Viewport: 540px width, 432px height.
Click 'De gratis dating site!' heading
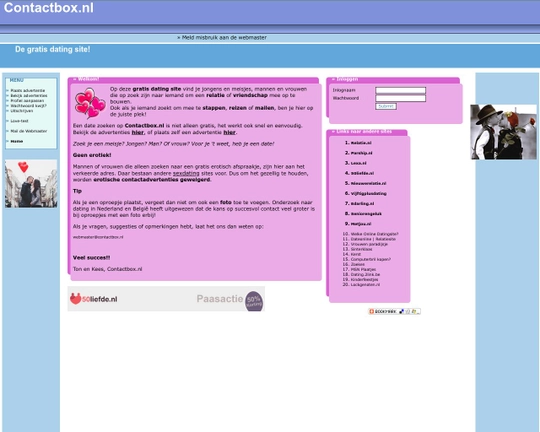click(x=52, y=49)
